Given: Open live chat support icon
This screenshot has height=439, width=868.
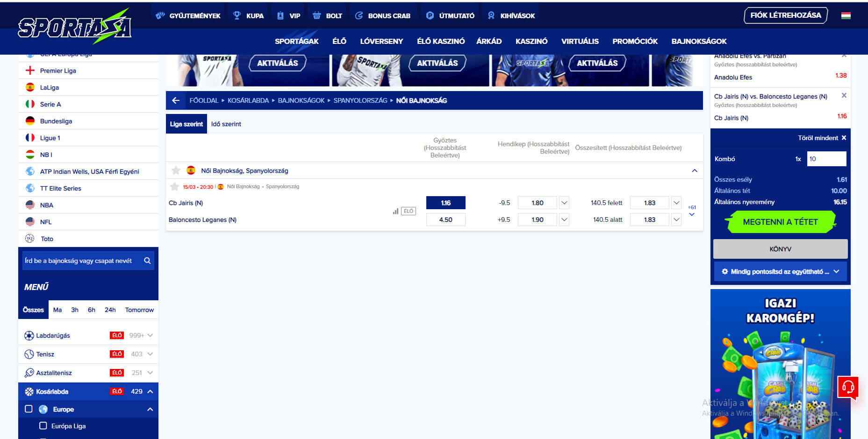Looking at the screenshot, I should point(848,387).
